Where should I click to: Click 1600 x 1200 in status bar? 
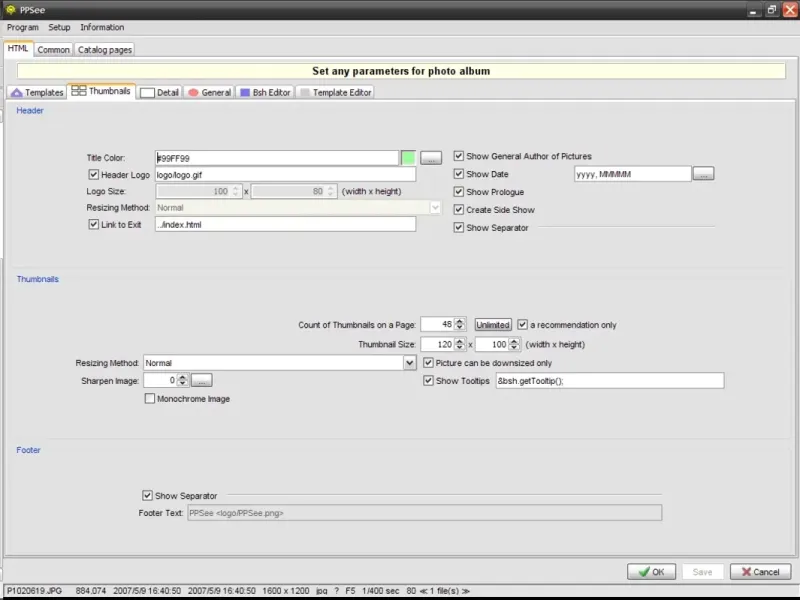pos(286,591)
